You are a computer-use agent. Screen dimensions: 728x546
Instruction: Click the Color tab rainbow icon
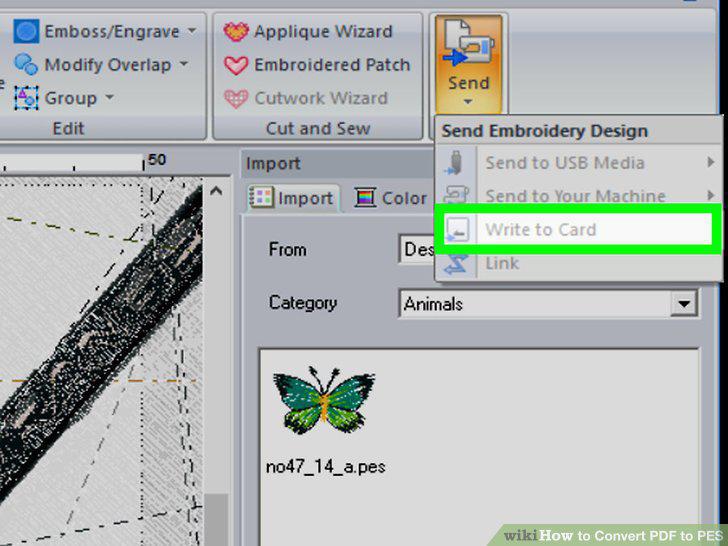click(365, 197)
